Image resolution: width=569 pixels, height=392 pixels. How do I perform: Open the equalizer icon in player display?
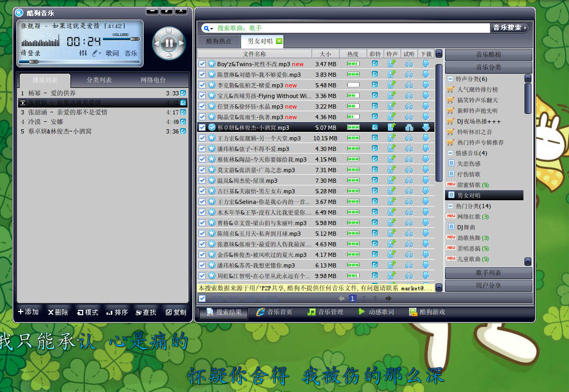[x=83, y=53]
